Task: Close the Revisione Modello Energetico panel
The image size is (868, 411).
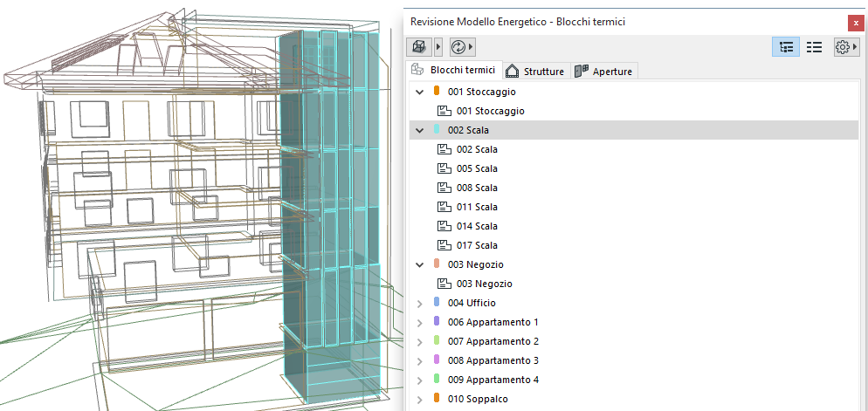Action: point(856,23)
